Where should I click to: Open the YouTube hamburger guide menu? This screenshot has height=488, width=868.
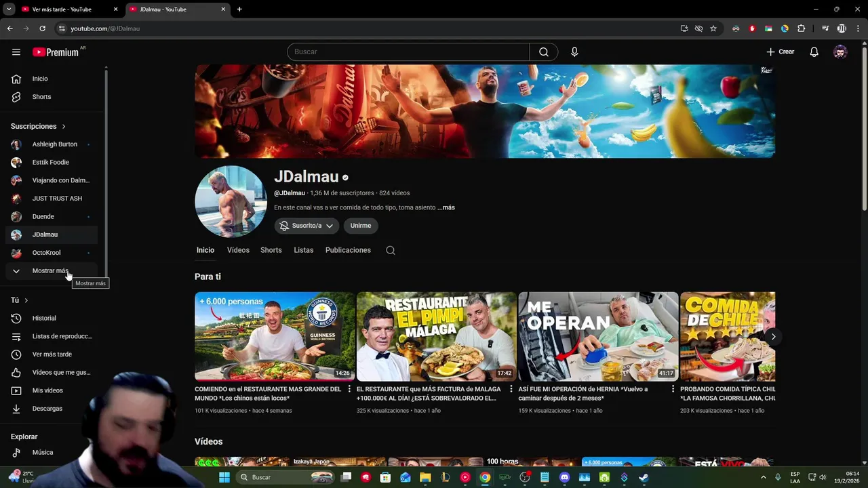pos(16,52)
